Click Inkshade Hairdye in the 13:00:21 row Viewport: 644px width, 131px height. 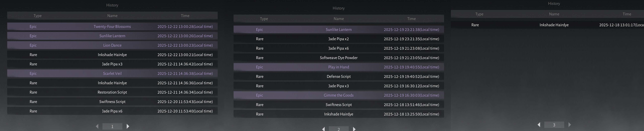pyautogui.click(x=112, y=55)
